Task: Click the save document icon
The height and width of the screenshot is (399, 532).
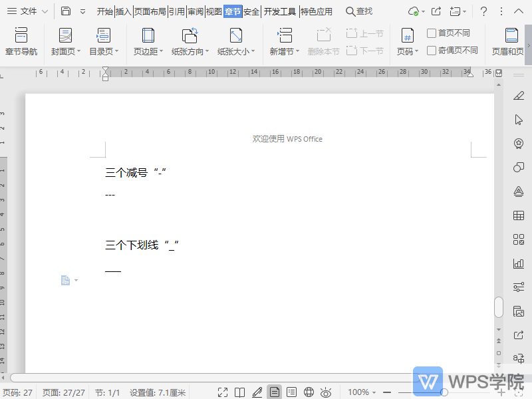Action: point(65,11)
